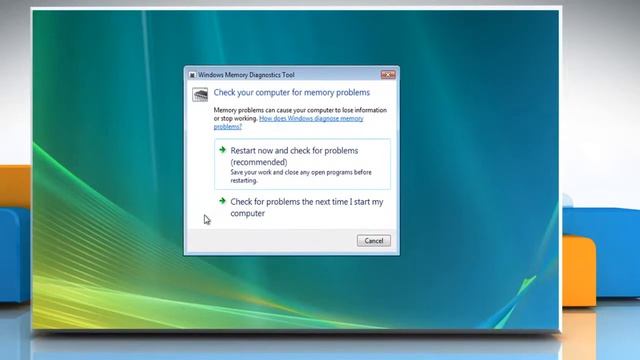This screenshot has width=640, height=360.
Task: Click the green arrow next to Restart now
Action: tap(222, 150)
